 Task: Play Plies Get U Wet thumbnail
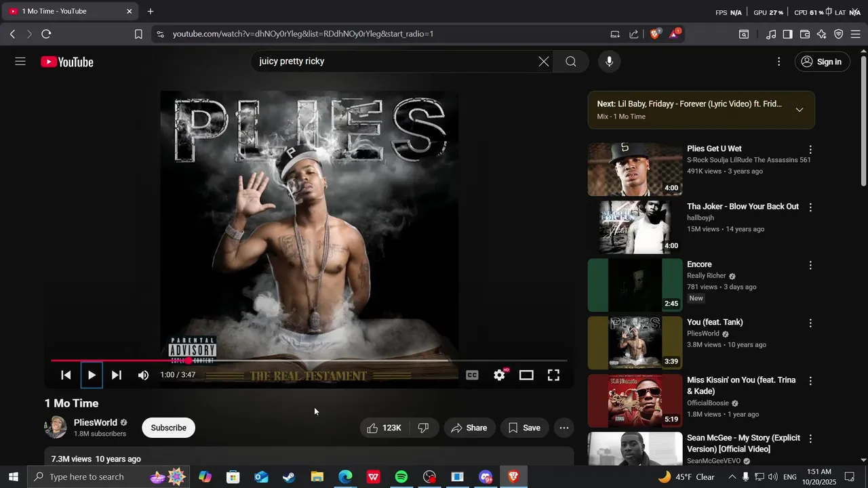point(635,169)
